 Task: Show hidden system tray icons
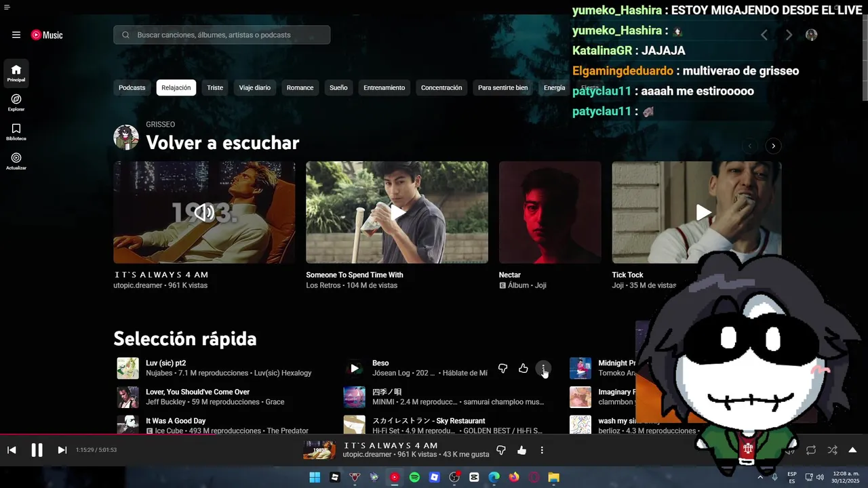click(x=760, y=478)
